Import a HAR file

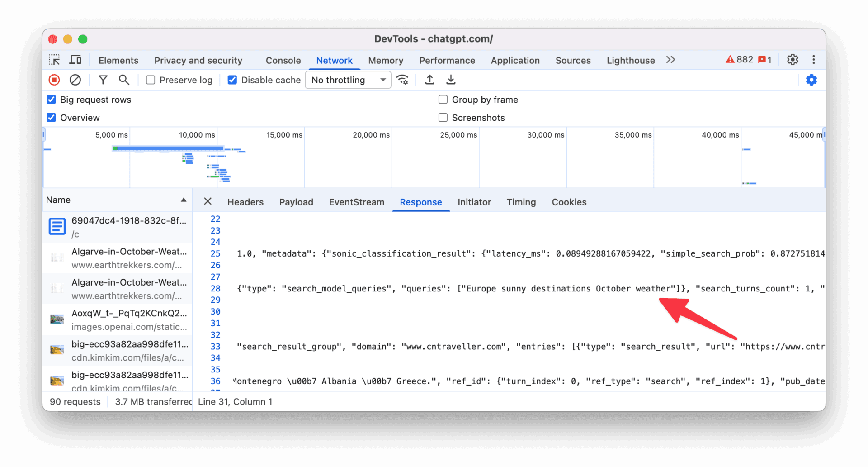429,80
